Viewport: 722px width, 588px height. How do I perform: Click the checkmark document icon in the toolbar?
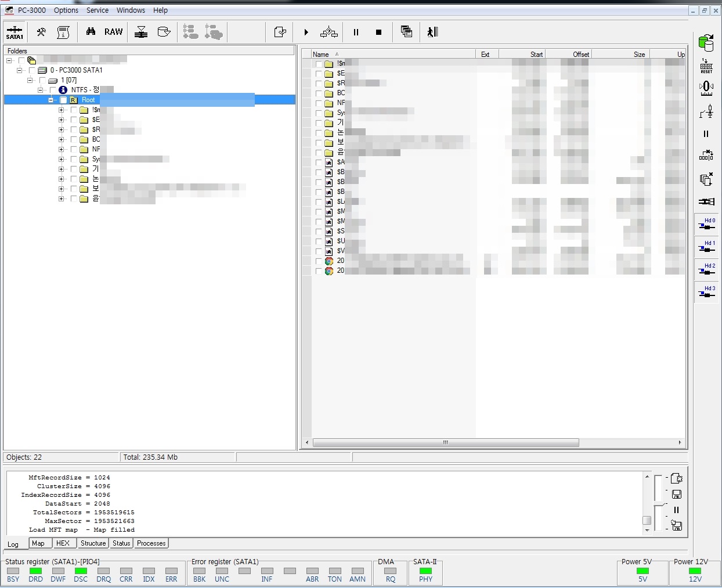click(x=280, y=32)
